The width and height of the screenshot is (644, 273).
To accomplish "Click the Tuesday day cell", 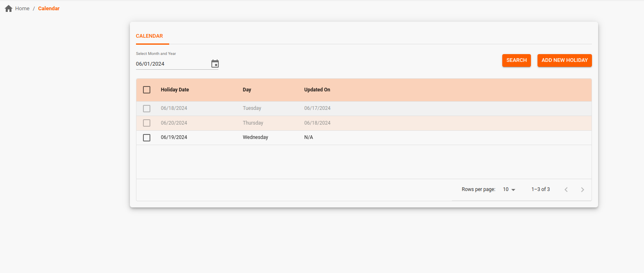I will [x=252, y=108].
